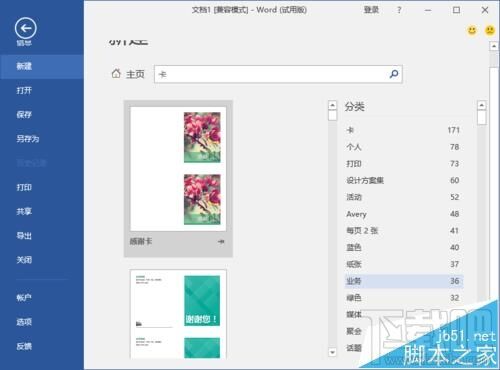The image size is (500, 370).
Task: Filter by category 聚会
Action: coord(354,331)
